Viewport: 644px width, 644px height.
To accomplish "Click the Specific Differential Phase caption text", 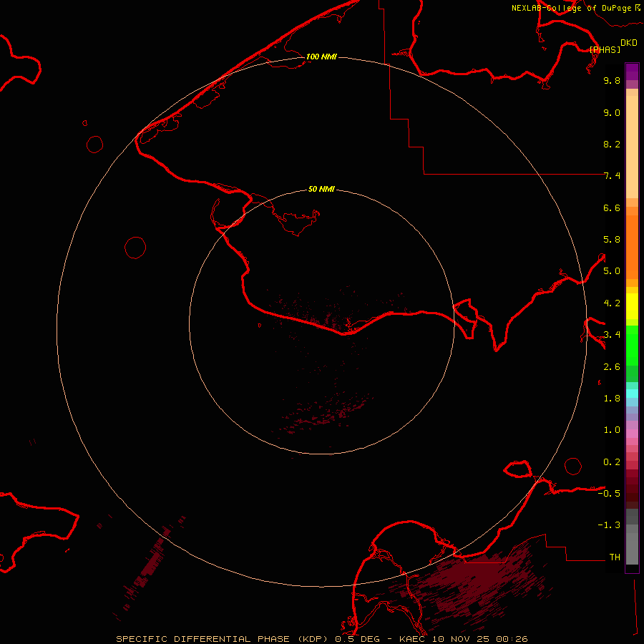I will (x=223, y=638).
